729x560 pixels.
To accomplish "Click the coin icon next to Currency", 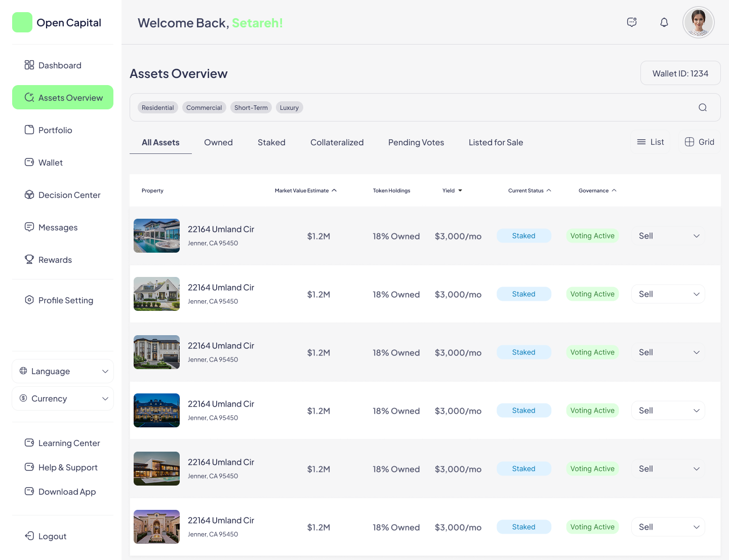I will pyautogui.click(x=23, y=398).
